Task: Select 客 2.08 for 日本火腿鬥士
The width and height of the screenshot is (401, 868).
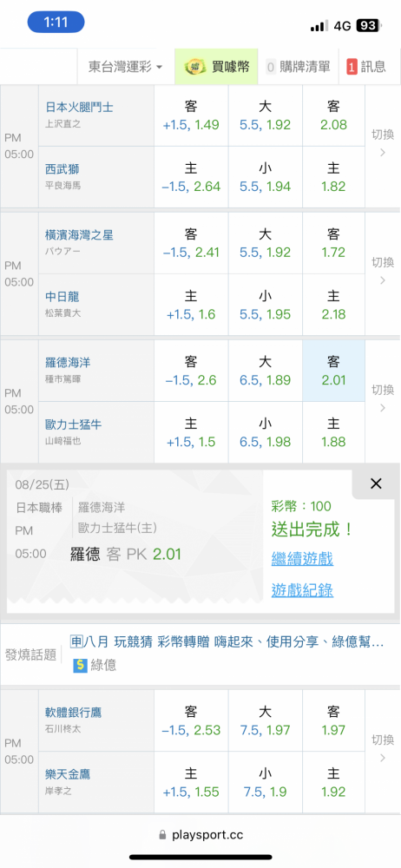Action: pos(333,115)
